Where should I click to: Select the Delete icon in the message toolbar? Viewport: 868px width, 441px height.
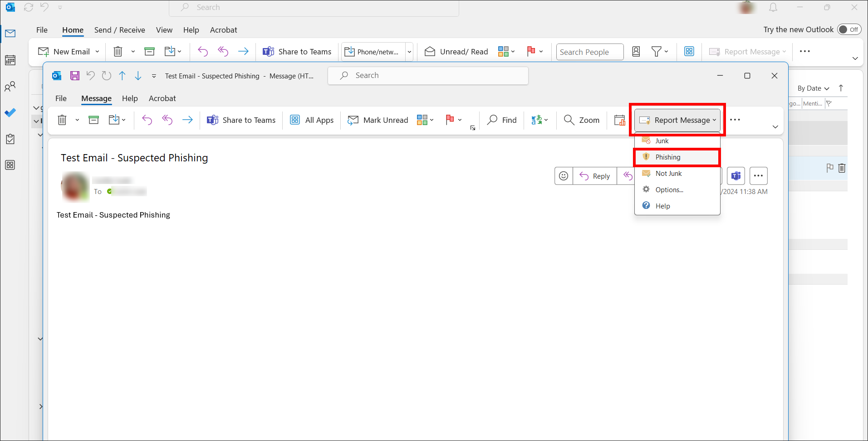(x=62, y=120)
